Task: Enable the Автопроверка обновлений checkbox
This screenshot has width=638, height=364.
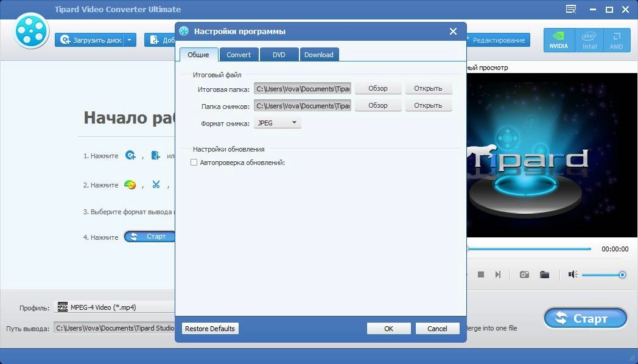Action: tap(194, 163)
